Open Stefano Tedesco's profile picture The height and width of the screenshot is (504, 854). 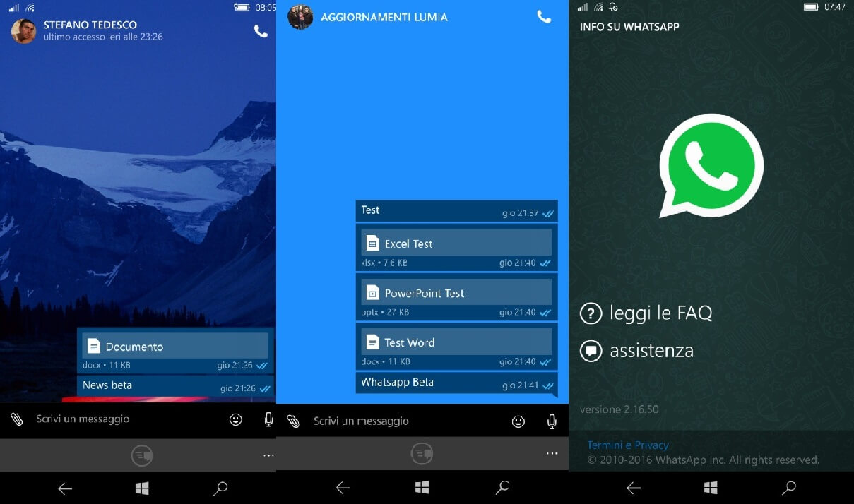(23, 31)
